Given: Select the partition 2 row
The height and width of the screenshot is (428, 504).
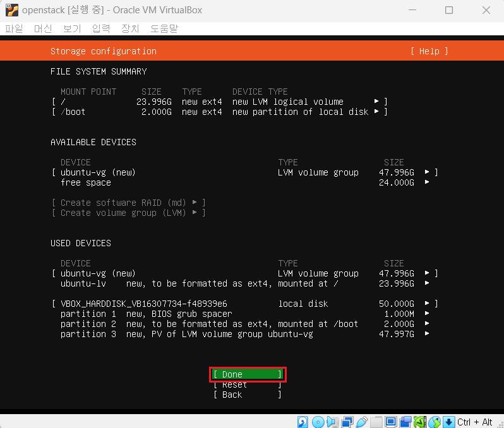Looking at the screenshot, I should click(244, 324).
